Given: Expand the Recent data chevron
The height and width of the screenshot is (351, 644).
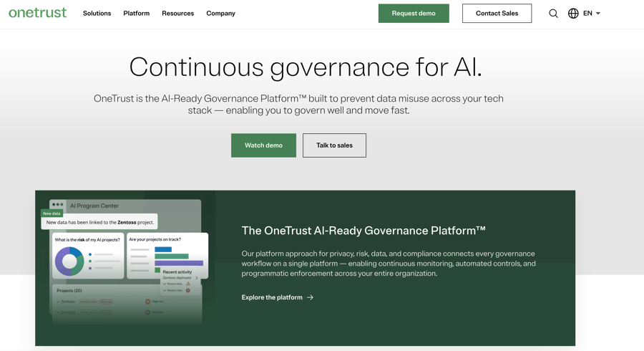Looking at the screenshot, I should pyautogui.click(x=165, y=284).
